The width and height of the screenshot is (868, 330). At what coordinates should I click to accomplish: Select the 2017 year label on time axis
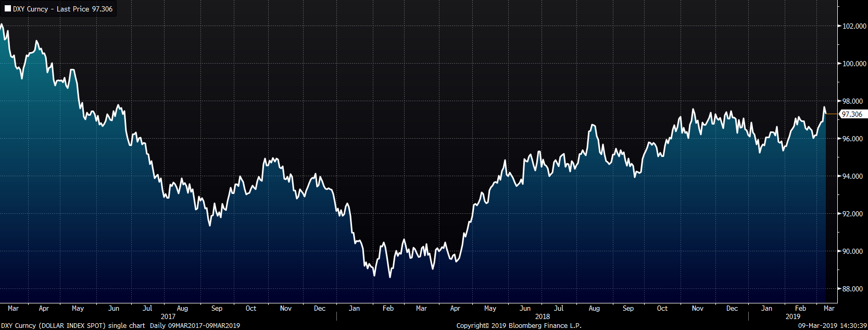[x=168, y=316]
